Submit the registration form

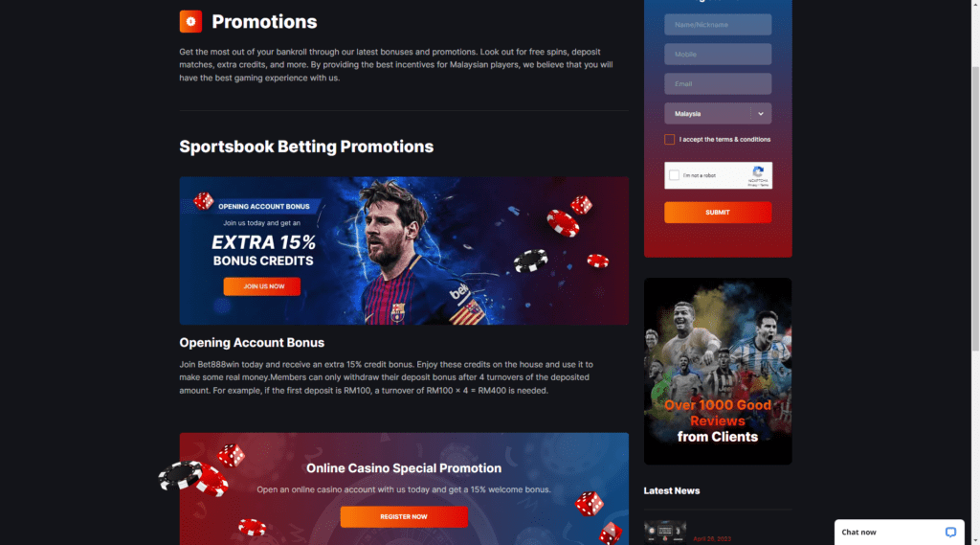tap(718, 213)
